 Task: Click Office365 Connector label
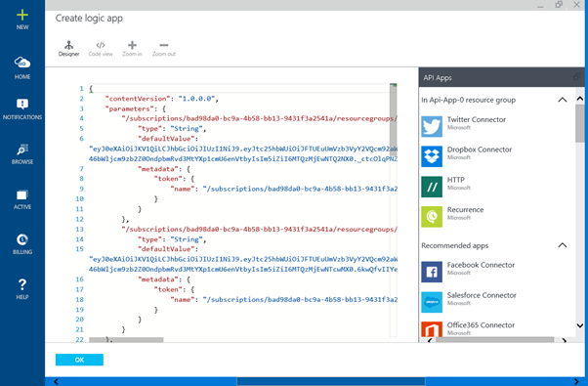(x=481, y=325)
